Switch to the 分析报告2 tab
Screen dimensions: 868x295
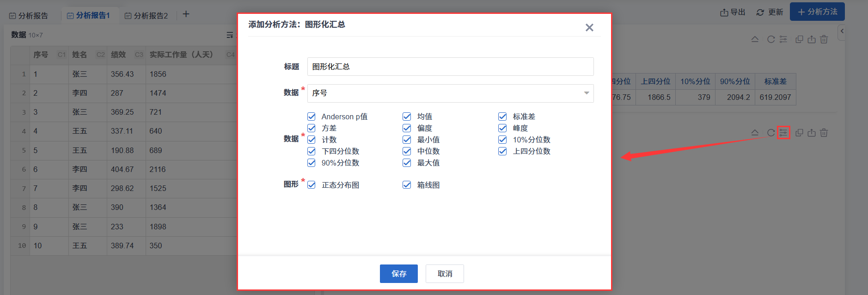[x=147, y=16]
